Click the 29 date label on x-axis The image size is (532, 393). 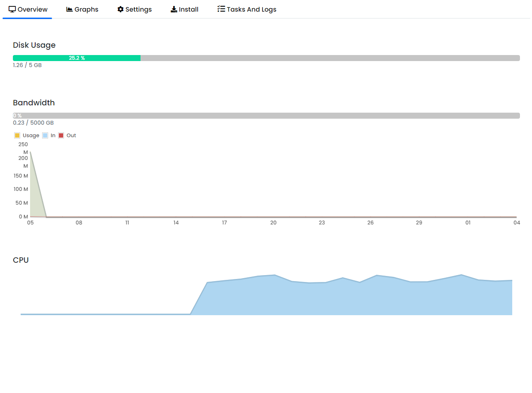coord(419,223)
